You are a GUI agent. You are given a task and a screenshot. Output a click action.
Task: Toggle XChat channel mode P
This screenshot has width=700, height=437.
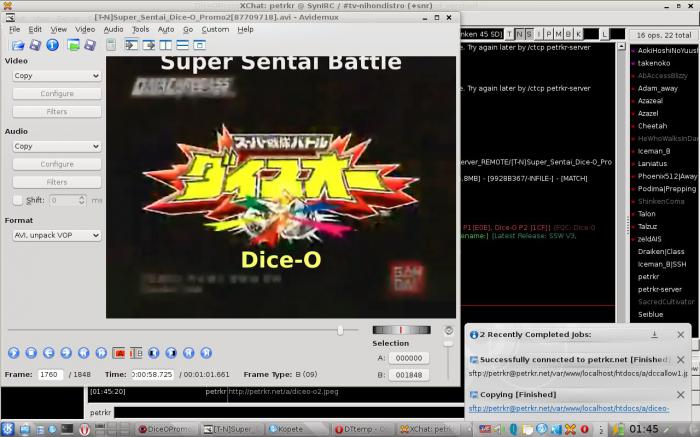pos(549,34)
